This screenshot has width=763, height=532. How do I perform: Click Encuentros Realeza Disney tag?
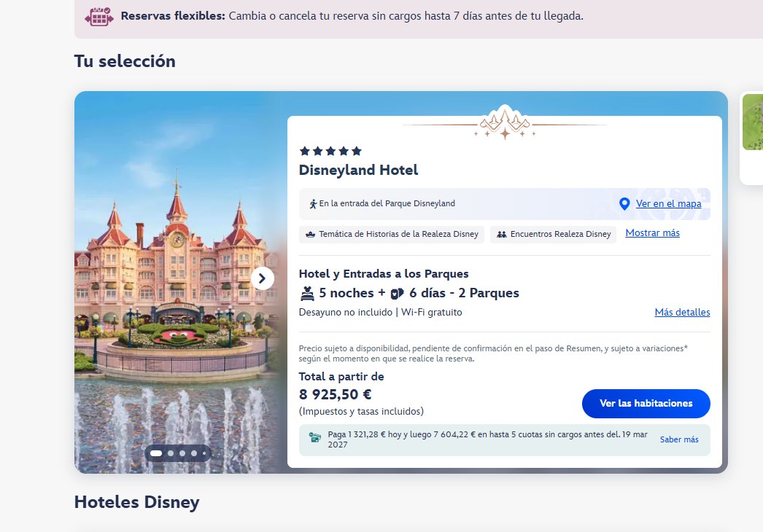pos(553,235)
